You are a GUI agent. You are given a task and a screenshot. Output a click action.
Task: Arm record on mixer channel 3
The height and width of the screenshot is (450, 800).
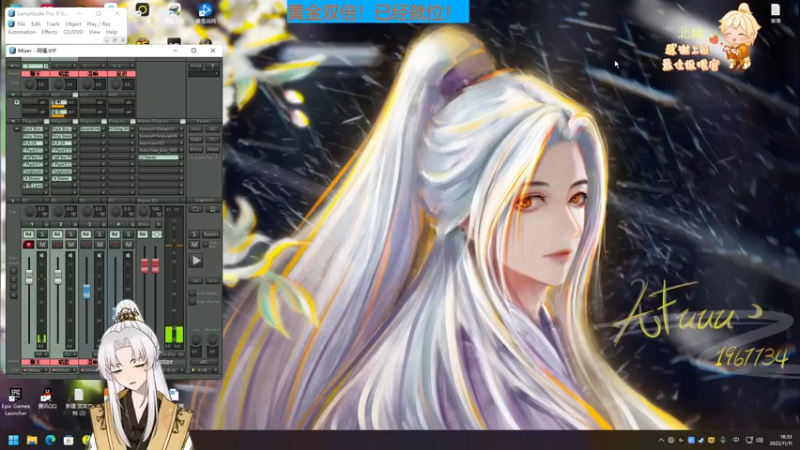86,245
